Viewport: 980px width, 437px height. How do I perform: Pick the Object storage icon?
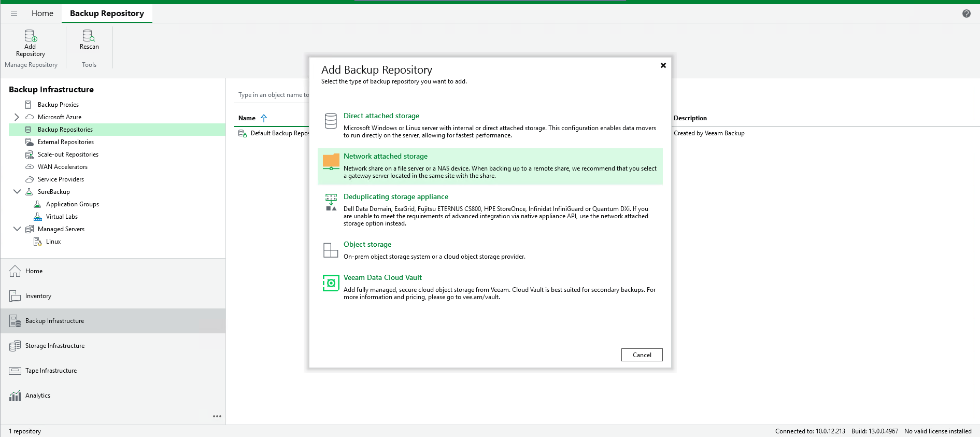(x=331, y=250)
